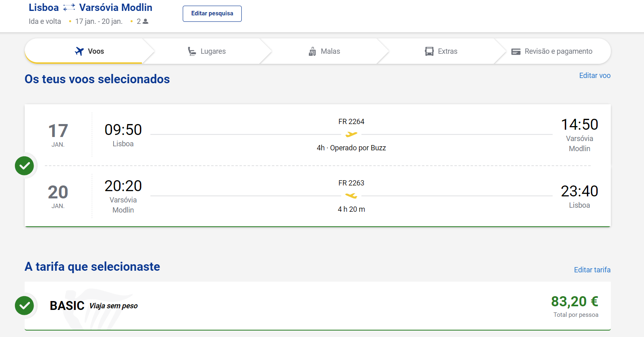This screenshot has height=337, width=644.
Task: Click 'Viaja sem peso' tagline
Action: click(114, 306)
